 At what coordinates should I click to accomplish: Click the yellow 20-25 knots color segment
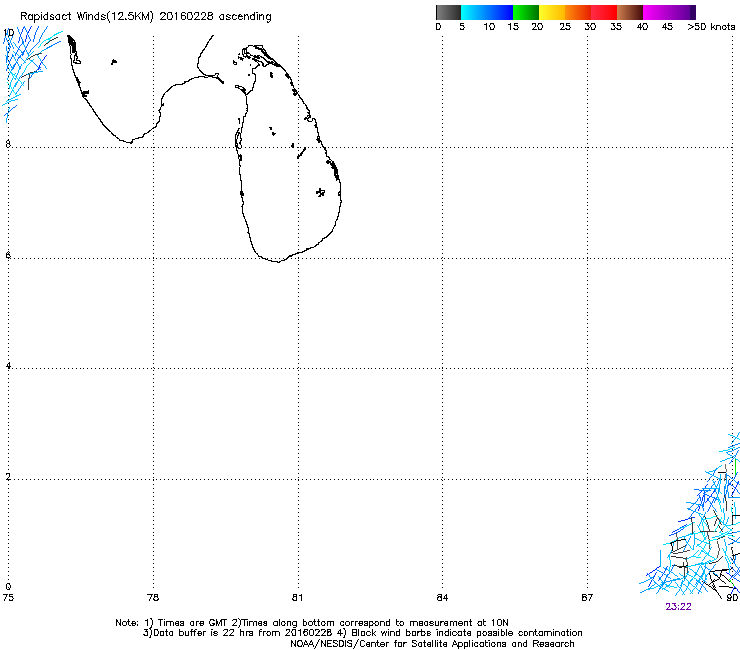(552, 12)
